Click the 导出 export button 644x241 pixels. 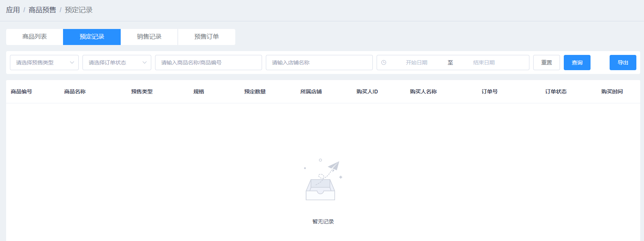(x=623, y=63)
